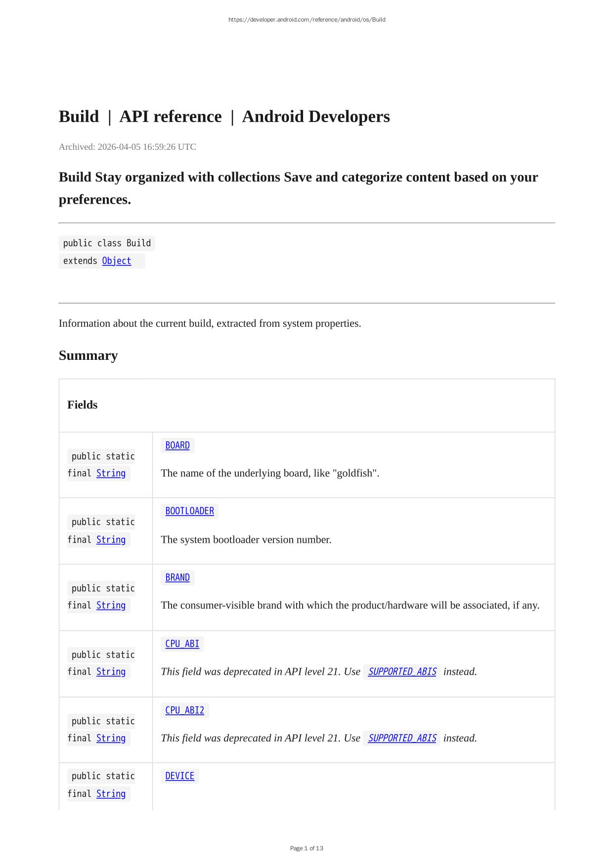The image size is (614, 868).
Task: Click the String type link beside BOARD
Action: [111, 474]
